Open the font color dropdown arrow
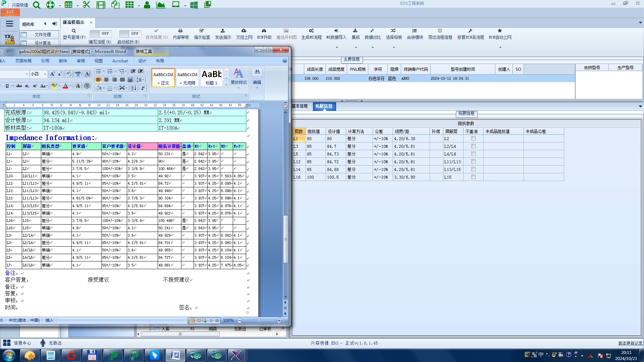 pos(71,86)
